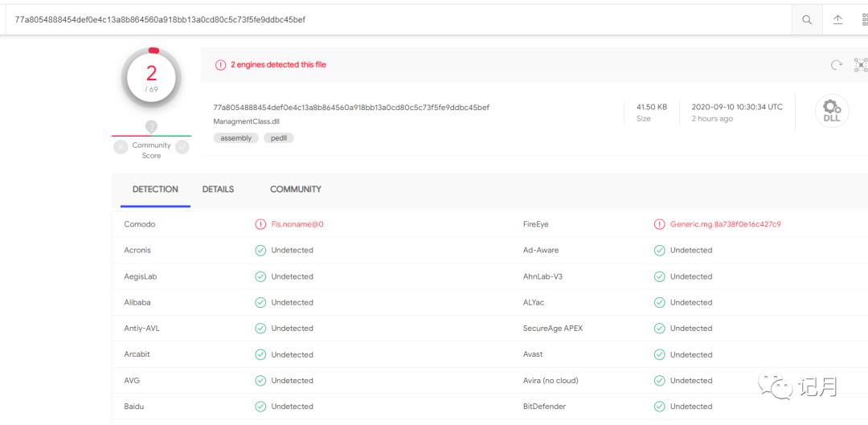Open the COMMUNITY tab
Viewport: 868px width, 425px height.
[296, 190]
